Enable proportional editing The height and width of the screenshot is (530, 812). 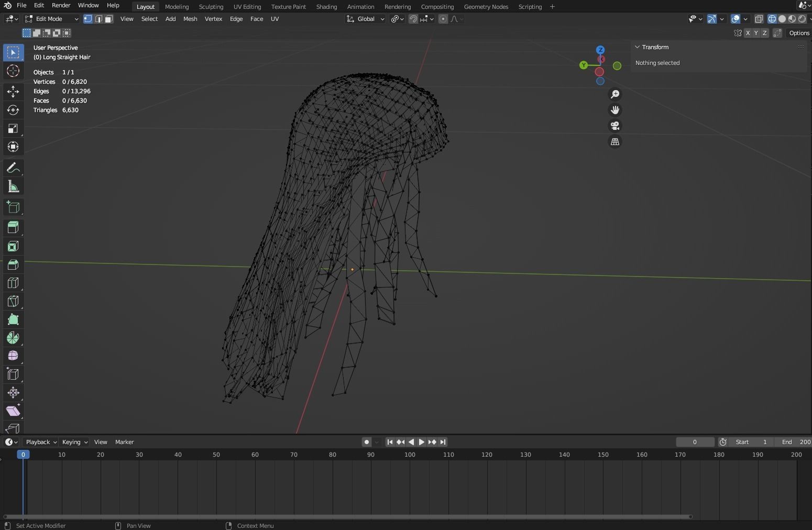pos(443,19)
